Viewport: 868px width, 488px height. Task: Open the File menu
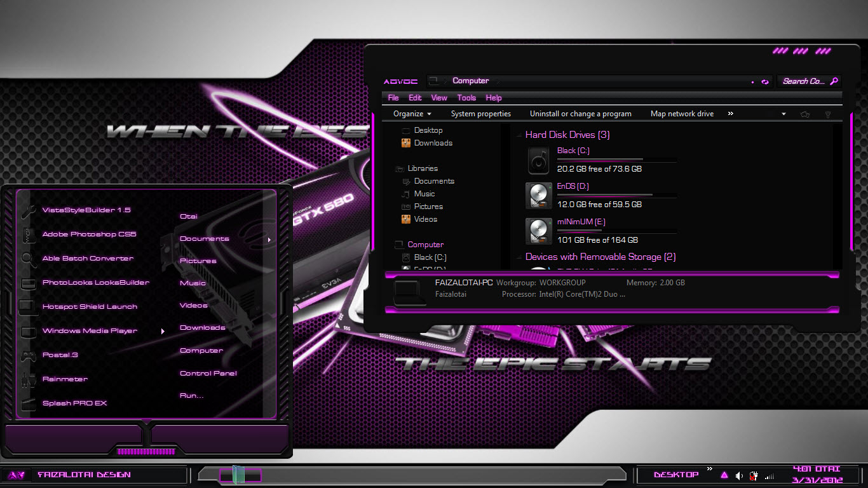tap(393, 98)
